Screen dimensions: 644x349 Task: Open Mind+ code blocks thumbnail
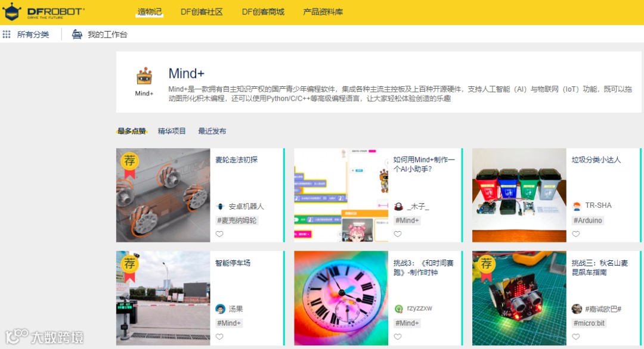coord(341,195)
